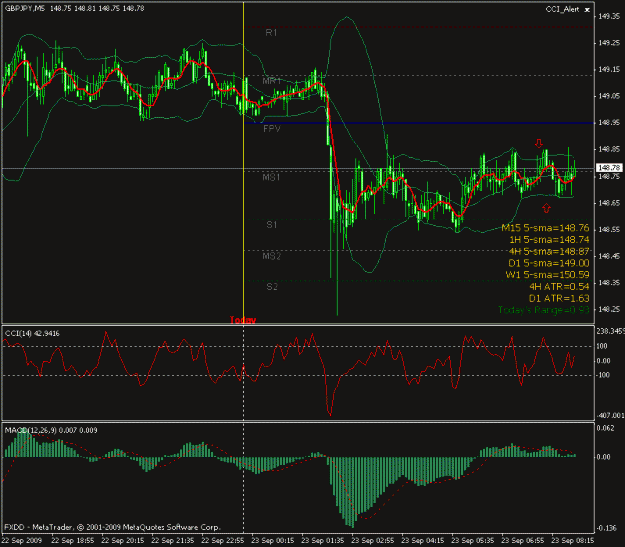Click price scale value 149.05

[x=609, y=96]
